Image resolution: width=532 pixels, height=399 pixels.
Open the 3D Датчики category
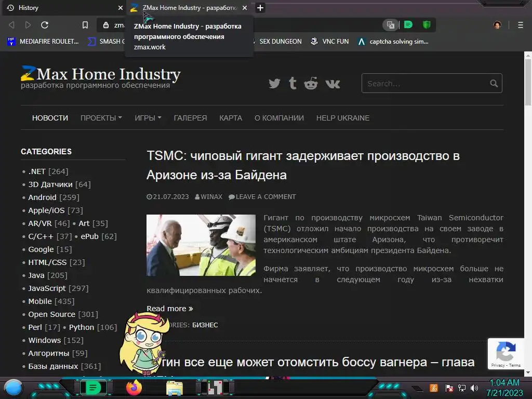tap(50, 184)
